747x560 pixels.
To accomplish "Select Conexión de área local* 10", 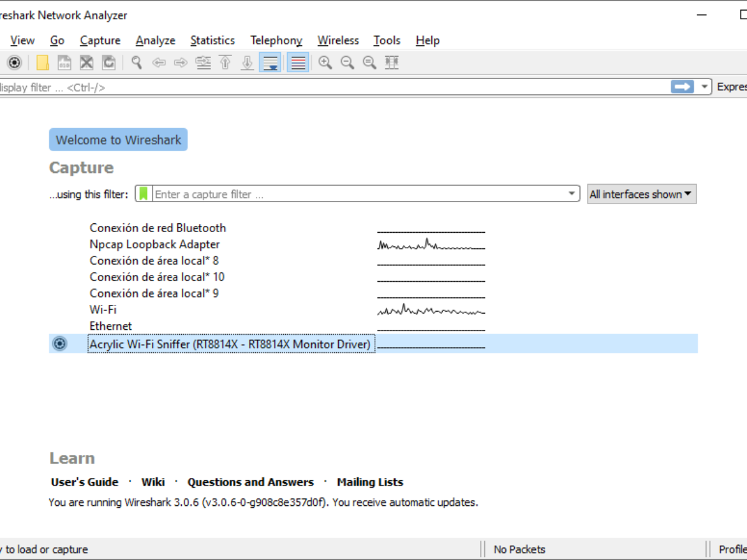I will (x=157, y=277).
